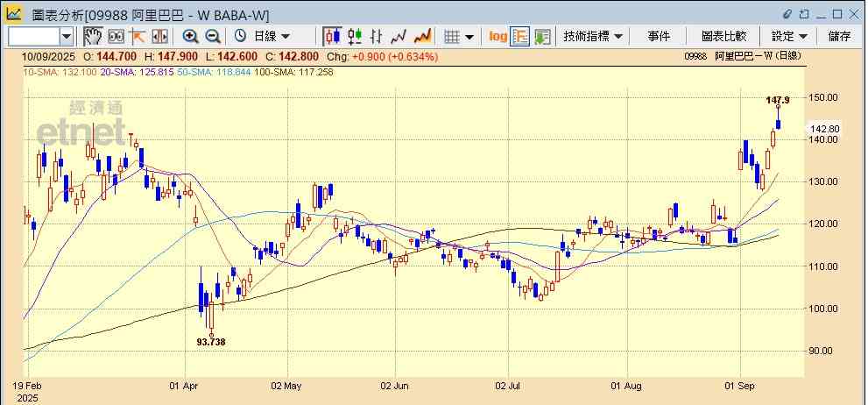868x405 pixels.
Task: Click the 147.9 high price label
Action: (778, 100)
